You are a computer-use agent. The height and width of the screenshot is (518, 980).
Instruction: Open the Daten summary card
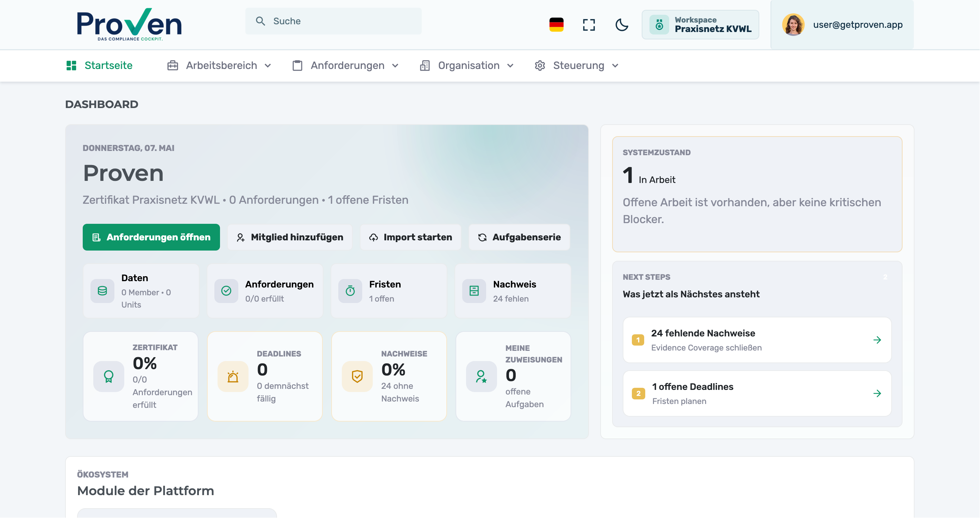pos(141,291)
